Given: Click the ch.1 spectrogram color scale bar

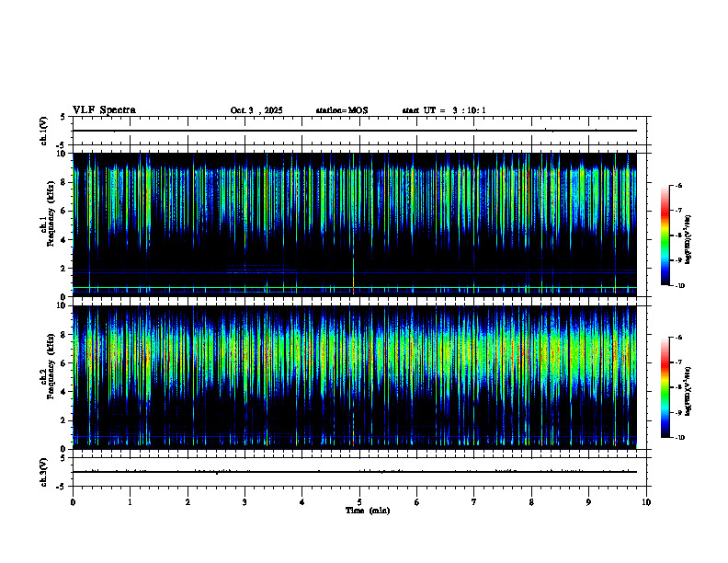Looking at the screenshot, I should point(665,236).
